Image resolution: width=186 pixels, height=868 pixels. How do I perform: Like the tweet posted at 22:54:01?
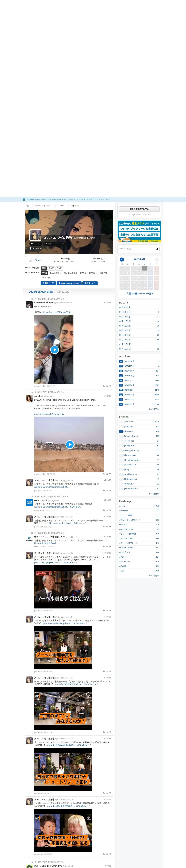coord(110,610)
